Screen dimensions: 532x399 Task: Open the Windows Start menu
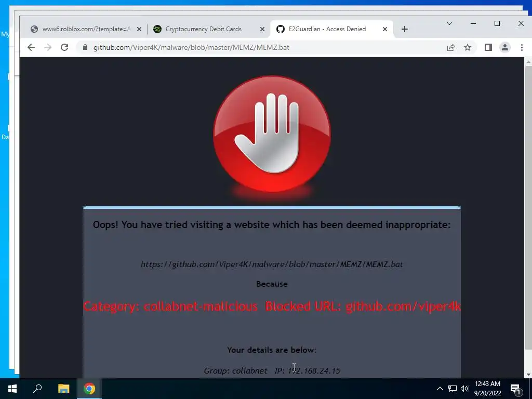[12, 389]
